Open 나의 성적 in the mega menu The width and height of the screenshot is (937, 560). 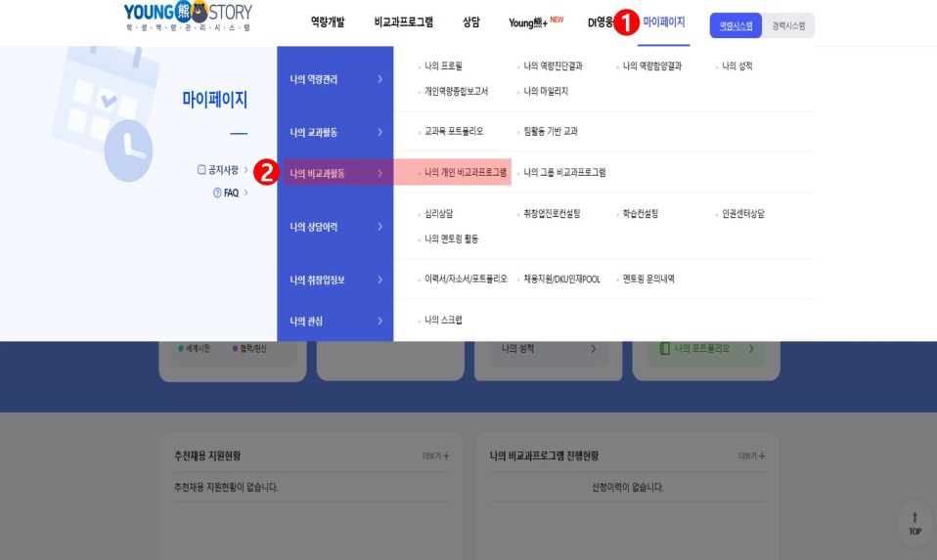click(736, 66)
